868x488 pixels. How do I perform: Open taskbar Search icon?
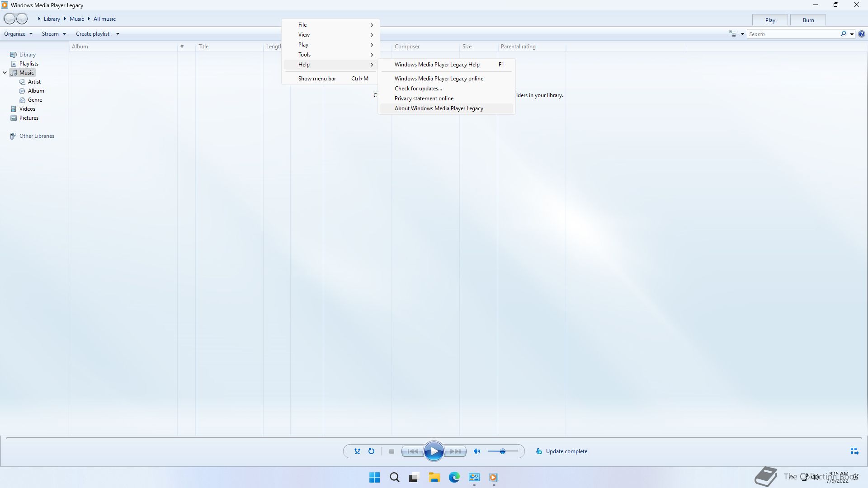(x=394, y=478)
